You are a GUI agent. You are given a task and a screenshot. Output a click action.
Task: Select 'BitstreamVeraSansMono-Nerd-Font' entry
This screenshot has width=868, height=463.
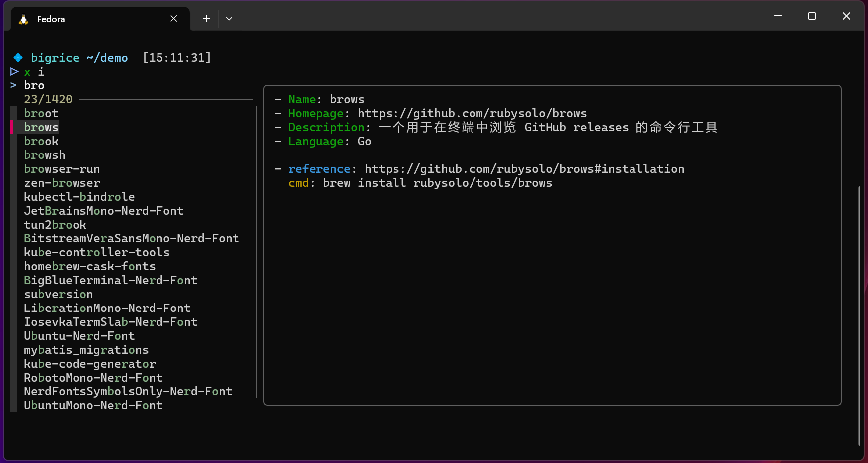[x=132, y=238]
